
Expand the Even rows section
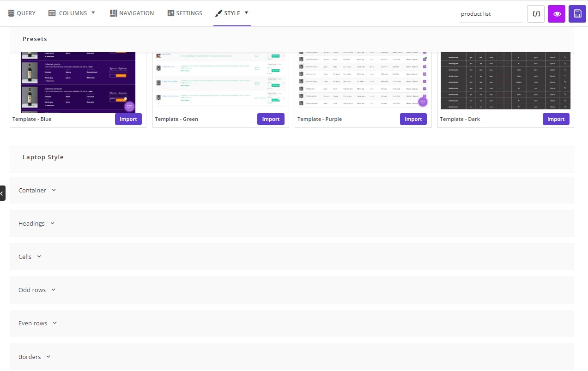292,323
